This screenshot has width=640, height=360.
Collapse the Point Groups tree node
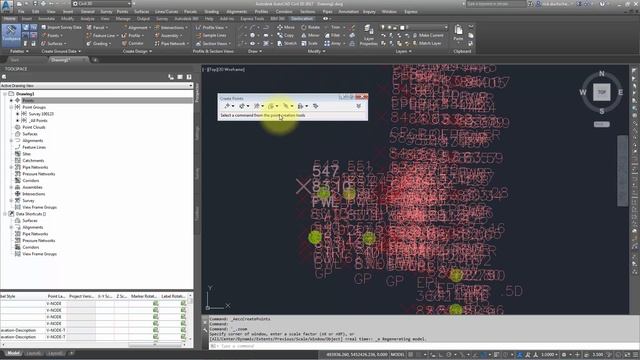[11, 107]
